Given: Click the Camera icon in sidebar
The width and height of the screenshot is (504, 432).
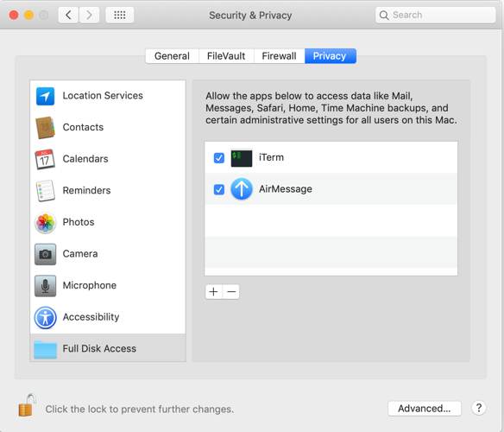Looking at the screenshot, I should (46, 254).
